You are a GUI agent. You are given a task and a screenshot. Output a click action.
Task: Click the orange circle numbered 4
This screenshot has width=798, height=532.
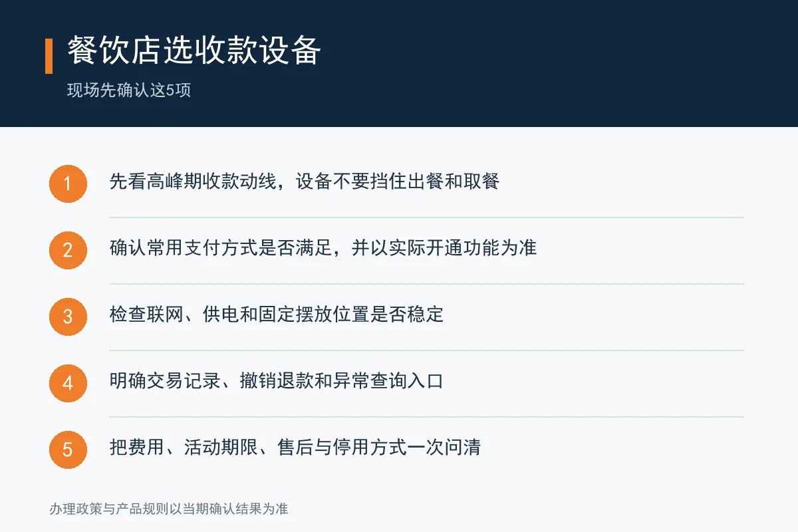click(x=68, y=383)
